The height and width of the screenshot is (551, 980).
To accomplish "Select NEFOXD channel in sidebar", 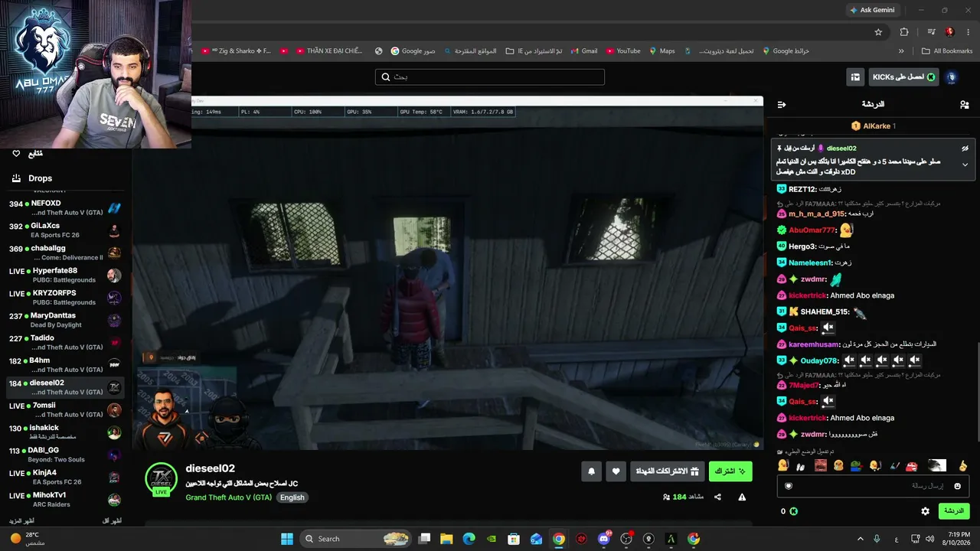I will click(64, 208).
